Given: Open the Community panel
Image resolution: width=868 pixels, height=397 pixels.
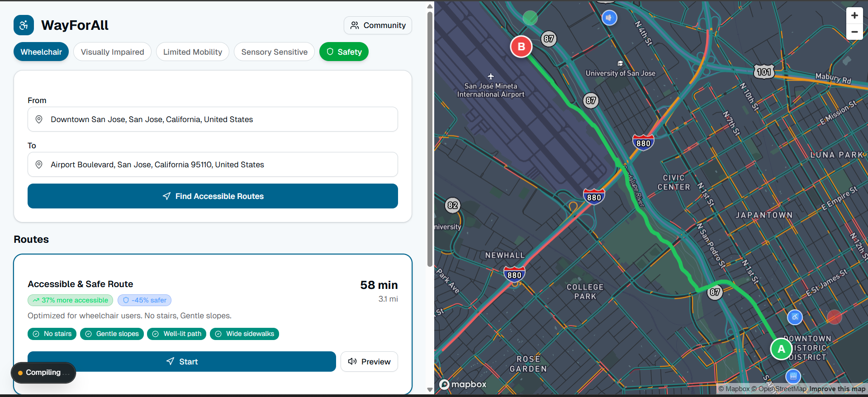Looking at the screenshot, I should pyautogui.click(x=378, y=25).
